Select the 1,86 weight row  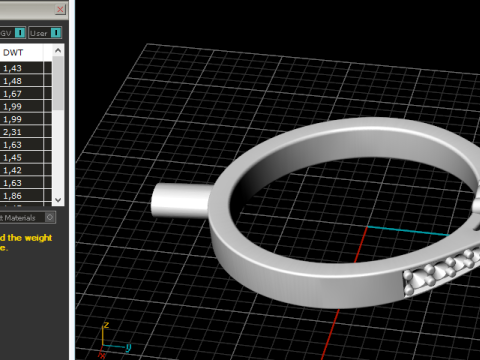pos(26,196)
